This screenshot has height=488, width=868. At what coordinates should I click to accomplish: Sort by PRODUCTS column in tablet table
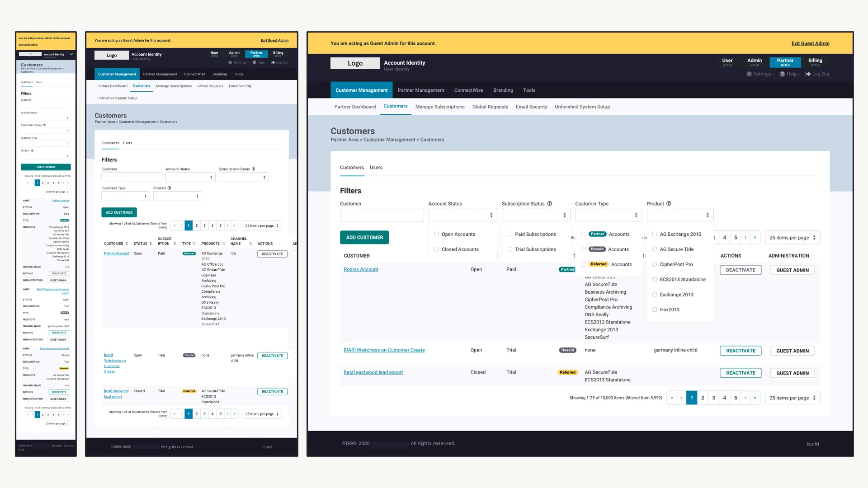[223, 244]
